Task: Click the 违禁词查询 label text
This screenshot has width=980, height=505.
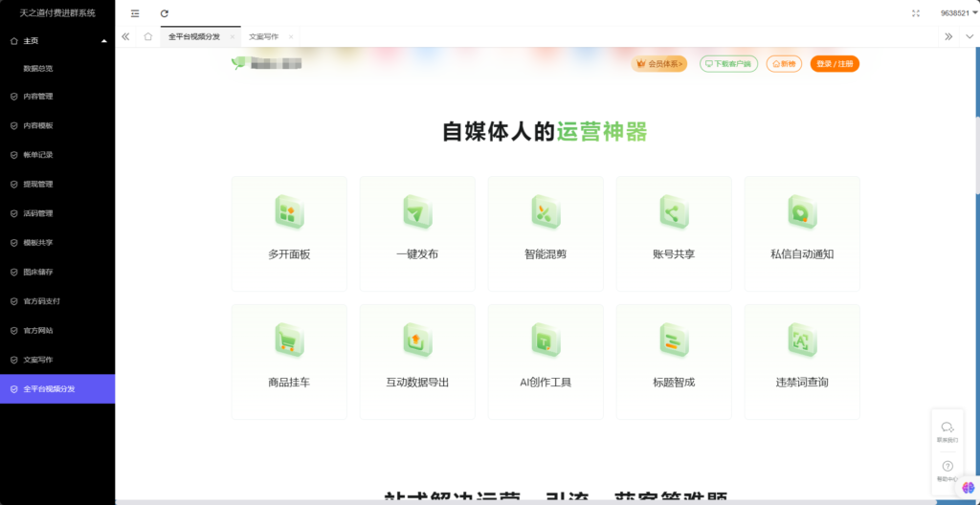Action: click(802, 383)
